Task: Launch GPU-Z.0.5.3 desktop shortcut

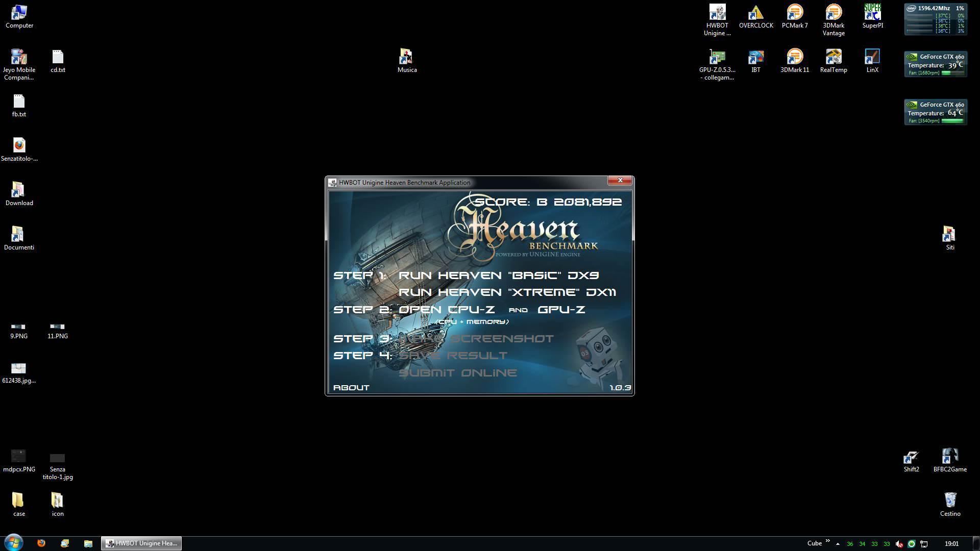Action: click(x=717, y=64)
